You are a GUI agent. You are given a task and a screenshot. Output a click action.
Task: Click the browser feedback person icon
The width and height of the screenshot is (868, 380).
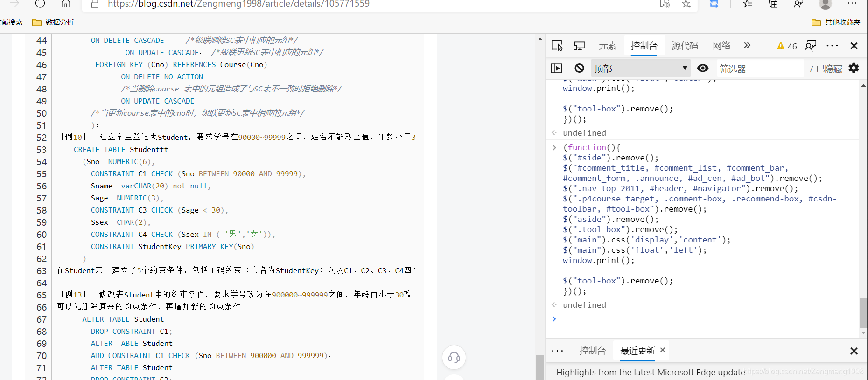pos(798,4)
